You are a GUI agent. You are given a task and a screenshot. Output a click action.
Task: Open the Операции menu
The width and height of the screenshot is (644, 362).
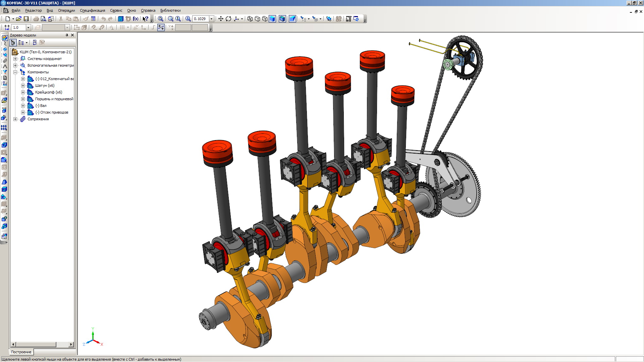(66, 10)
